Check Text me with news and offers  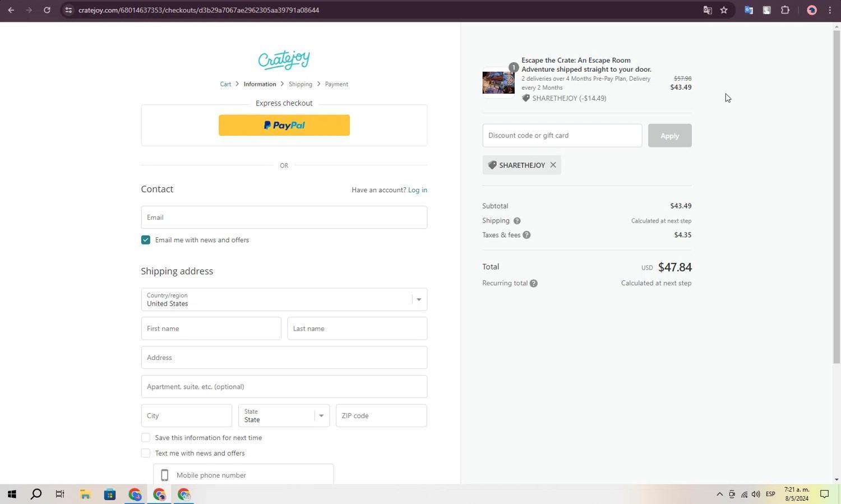(146, 454)
